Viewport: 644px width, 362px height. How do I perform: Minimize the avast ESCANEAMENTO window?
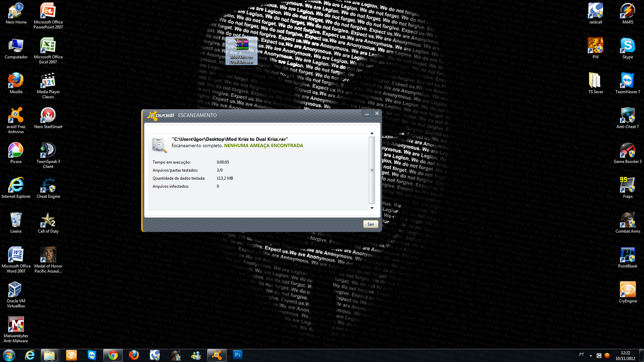tap(367, 114)
